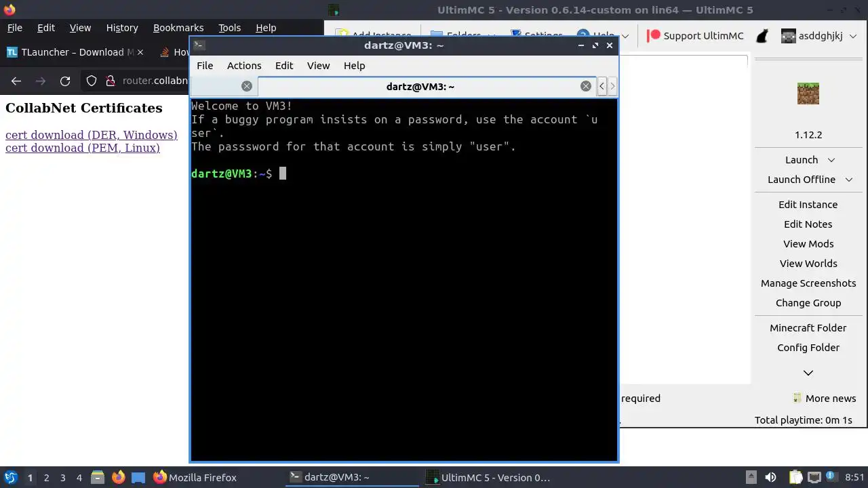Select the TLauncher Firefox tab

coord(76,52)
